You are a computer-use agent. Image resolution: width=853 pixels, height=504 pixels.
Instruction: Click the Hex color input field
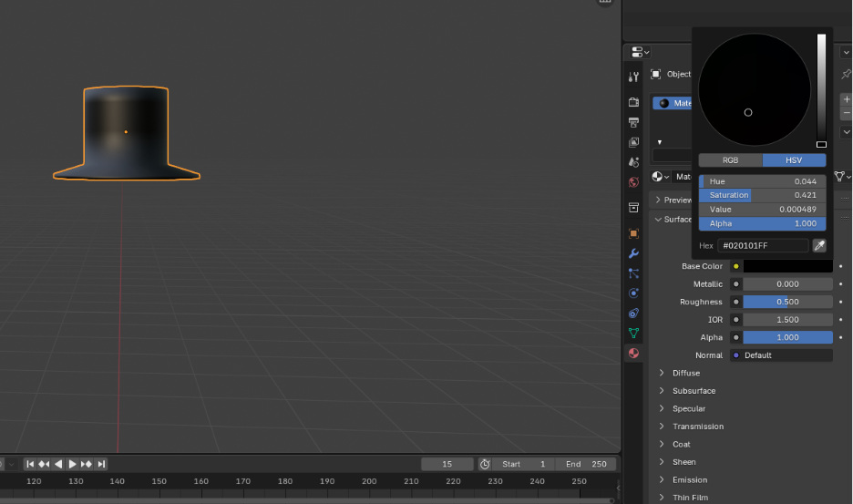tap(763, 246)
